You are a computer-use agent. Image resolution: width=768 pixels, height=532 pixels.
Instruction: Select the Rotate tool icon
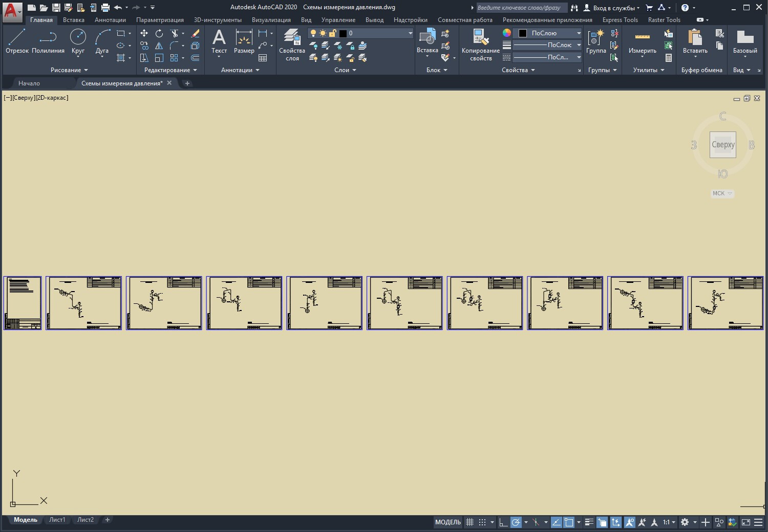click(159, 33)
